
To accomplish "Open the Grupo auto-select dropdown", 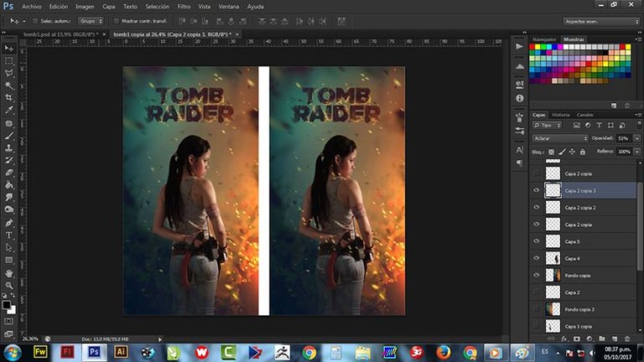I will 91,21.
